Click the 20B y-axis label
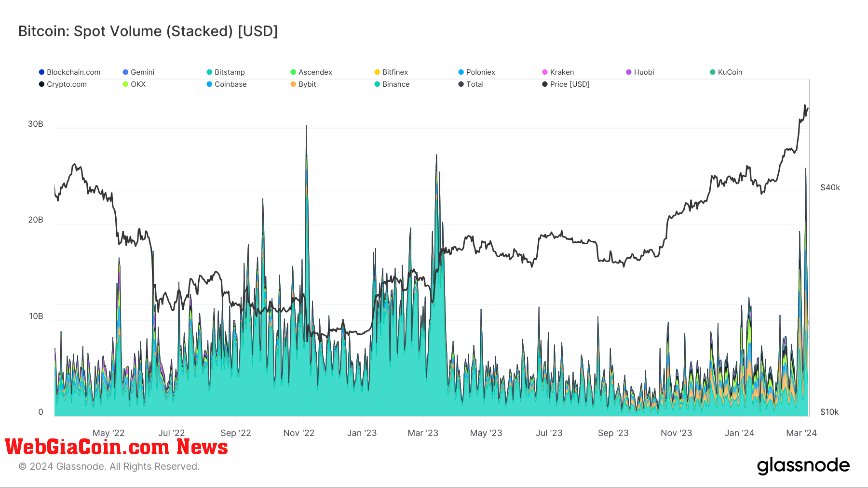This screenshot has width=868, height=488. coord(36,220)
